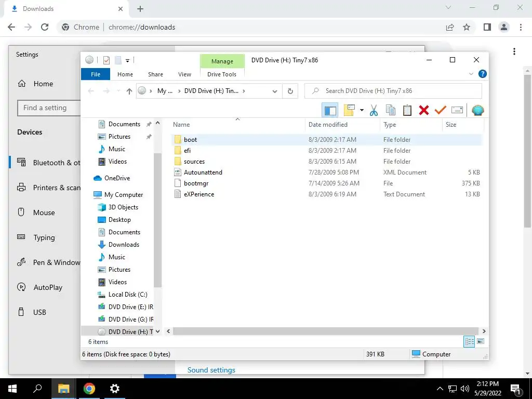Click the red X Delete icon
The height and width of the screenshot is (399, 532).
click(x=424, y=110)
